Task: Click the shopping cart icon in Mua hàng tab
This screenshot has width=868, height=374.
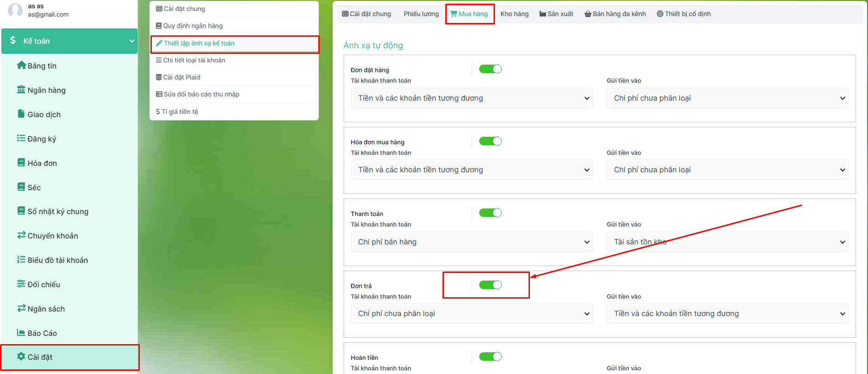Action: tap(454, 14)
